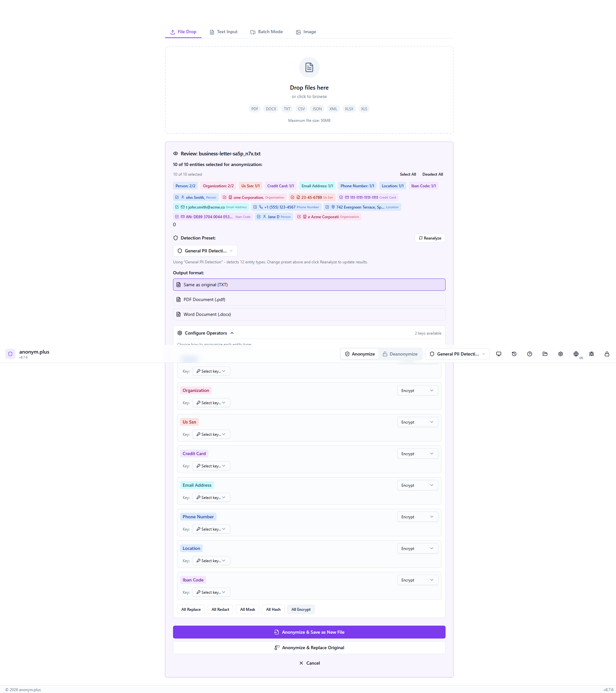616x693 pixels.
Task: Open Select key dropdown for Iban Code
Action: (211, 592)
